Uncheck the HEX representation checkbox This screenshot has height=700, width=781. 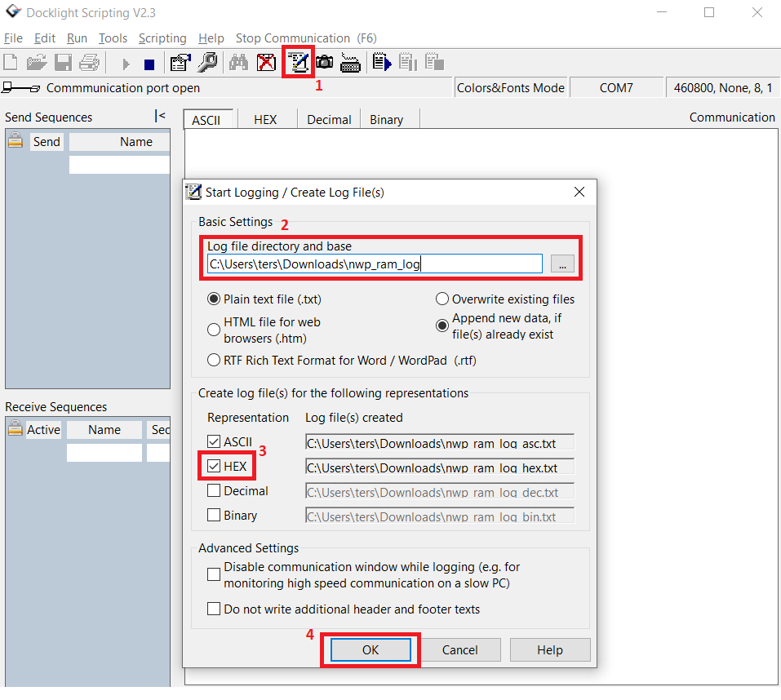[214, 467]
